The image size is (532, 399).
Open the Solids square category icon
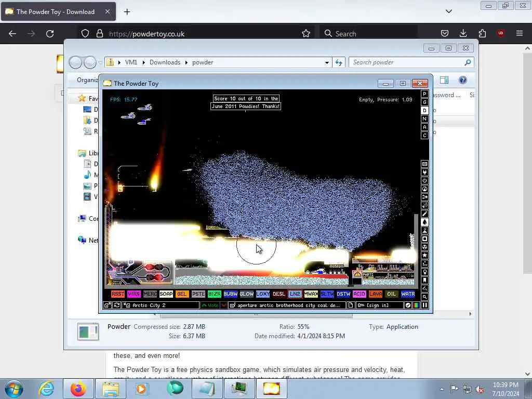pos(424,239)
